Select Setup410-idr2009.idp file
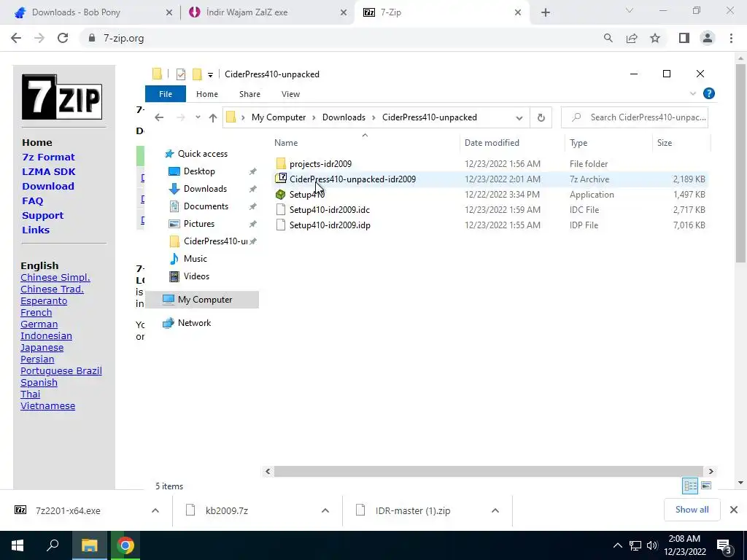747x560 pixels. tap(330, 225)
